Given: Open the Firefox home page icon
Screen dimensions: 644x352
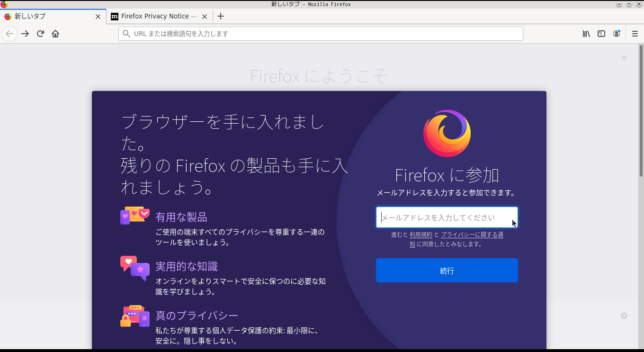Looking at the screenshot, I should point(55,34).
